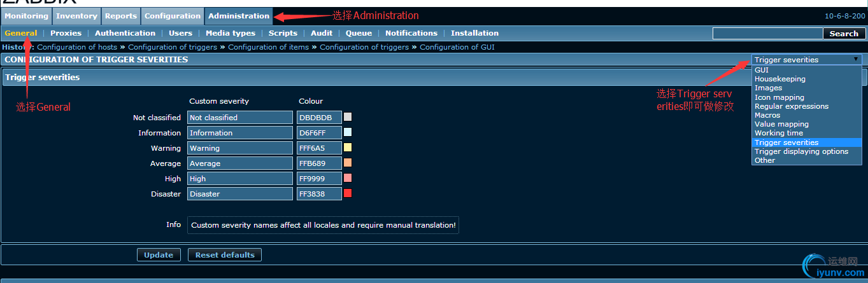Edit the High severity name field

point(240,179)
